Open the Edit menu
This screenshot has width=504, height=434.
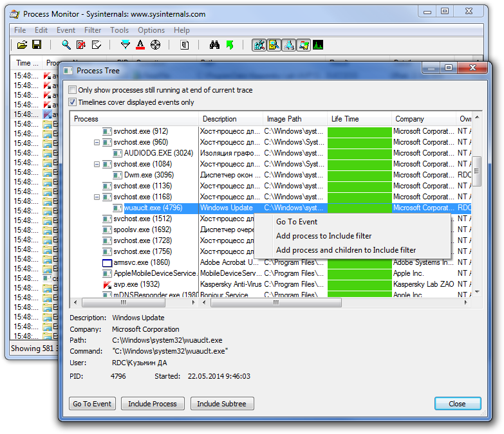41,30
